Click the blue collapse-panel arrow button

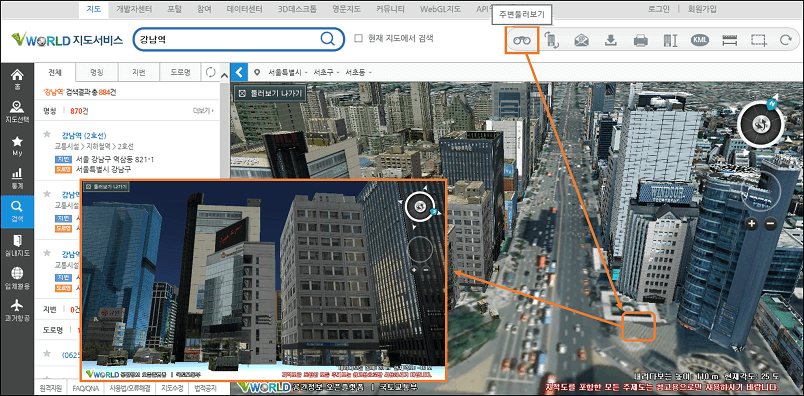pyautogui.click(x=239, y=72)
